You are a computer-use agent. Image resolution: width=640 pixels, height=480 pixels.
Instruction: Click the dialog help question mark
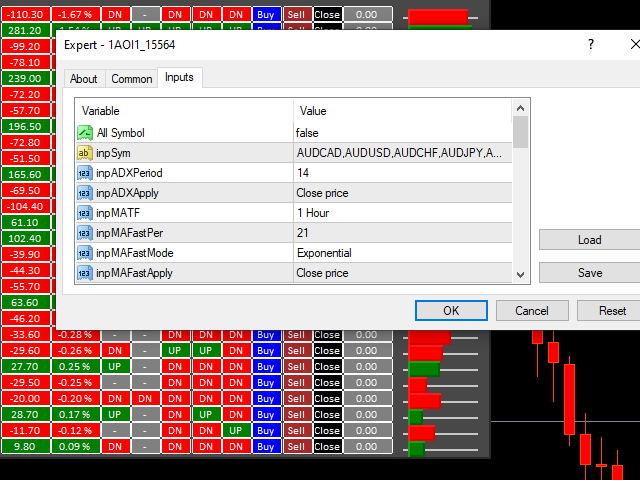591,44
